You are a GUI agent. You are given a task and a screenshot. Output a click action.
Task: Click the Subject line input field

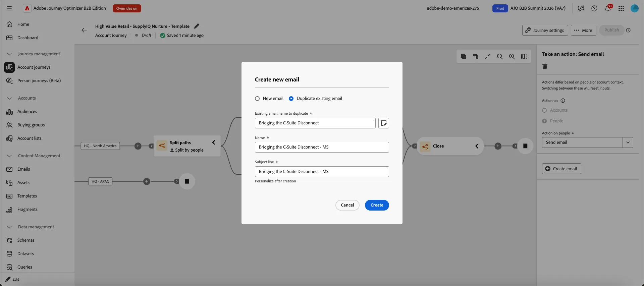[x=322, y=172]
